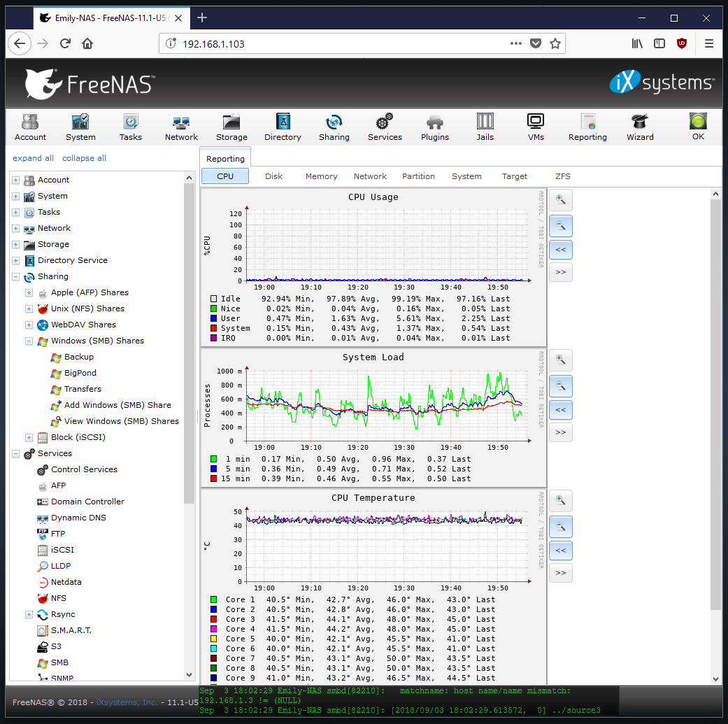Select the Target reporting tab
The height and width of the screenshot is (724, 728).
[x=515, y=176]
